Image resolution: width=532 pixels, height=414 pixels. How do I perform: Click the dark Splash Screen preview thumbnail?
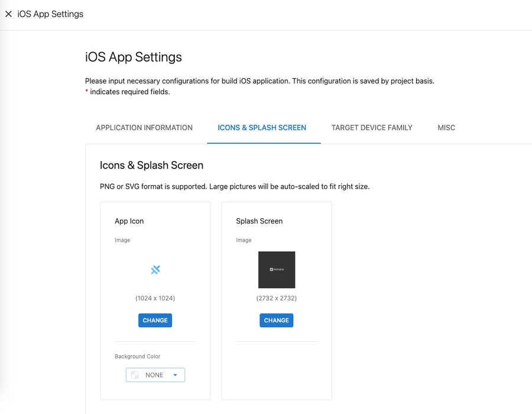point(277,270)
